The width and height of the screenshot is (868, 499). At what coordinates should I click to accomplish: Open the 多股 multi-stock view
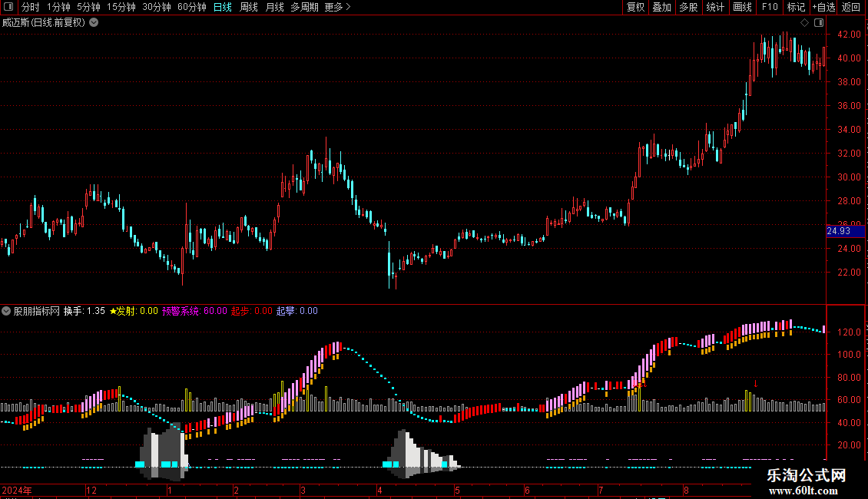[688, 7]
